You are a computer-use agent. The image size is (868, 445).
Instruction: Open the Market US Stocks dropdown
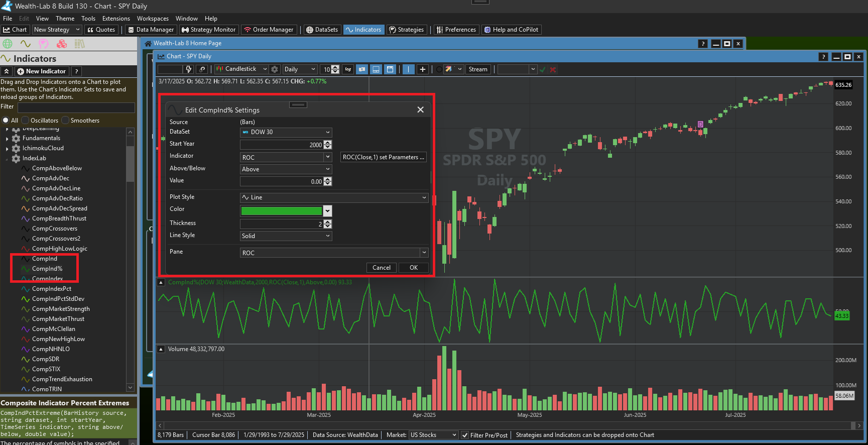433,435
